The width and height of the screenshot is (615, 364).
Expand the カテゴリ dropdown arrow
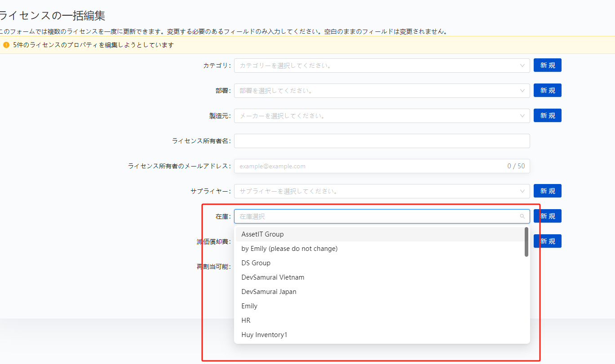click(522, 66)
